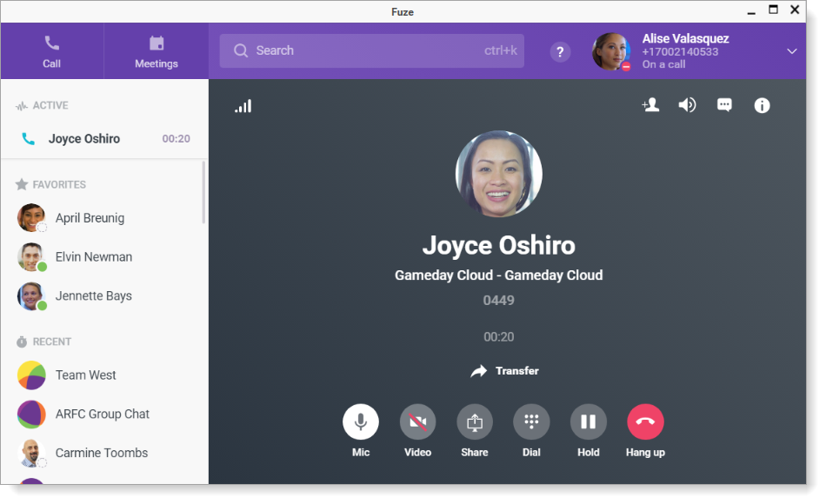Click Joyce Oshiro's large profile photo
This screenshot has width=826, height=504.
[x=499, y=174]
